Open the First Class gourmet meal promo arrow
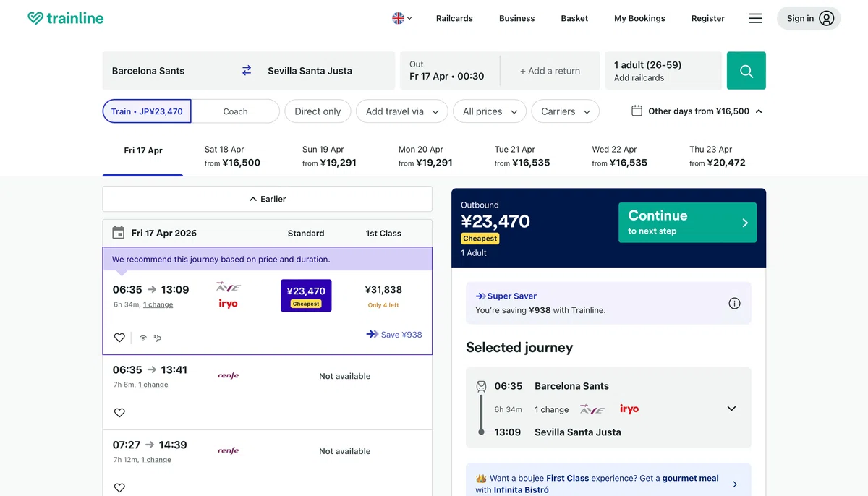Viewport: 868px width, 496px height. [x=735, y=484]
